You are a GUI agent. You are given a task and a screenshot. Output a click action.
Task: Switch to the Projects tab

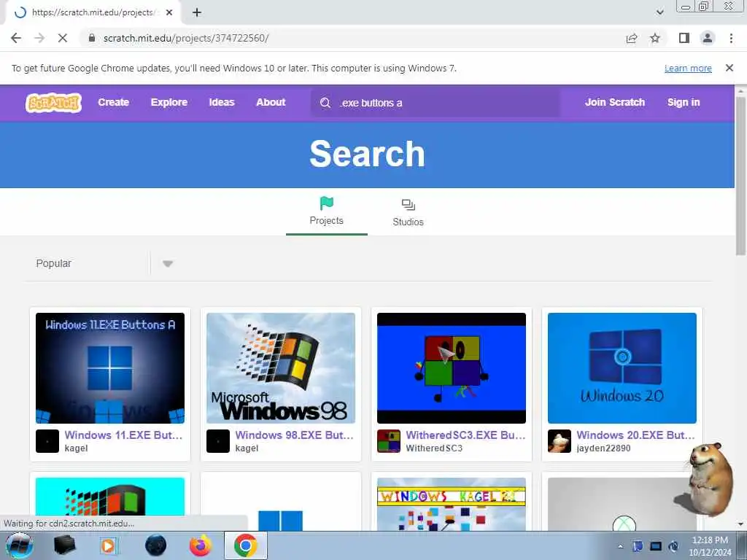tap(326, 212)
